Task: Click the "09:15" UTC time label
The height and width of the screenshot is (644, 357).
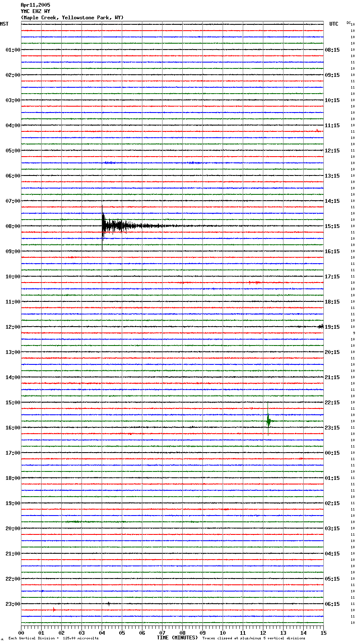Action: (332, 75)
